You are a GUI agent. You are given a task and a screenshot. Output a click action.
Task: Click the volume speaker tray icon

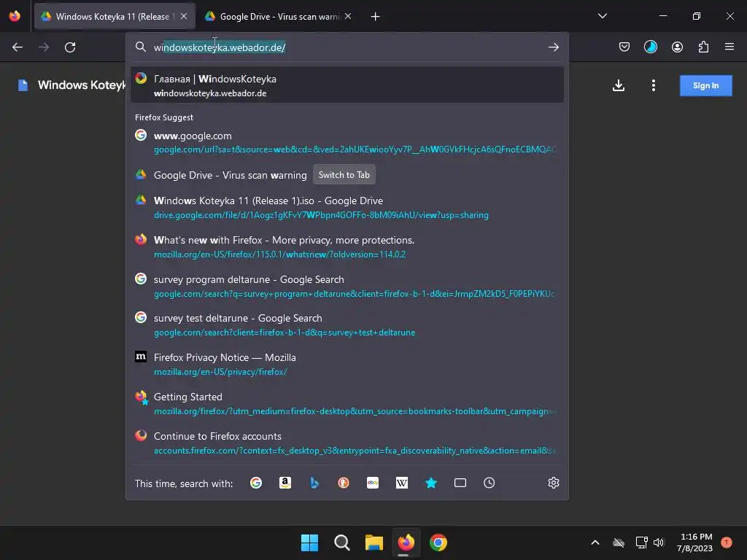click(659, 542)
